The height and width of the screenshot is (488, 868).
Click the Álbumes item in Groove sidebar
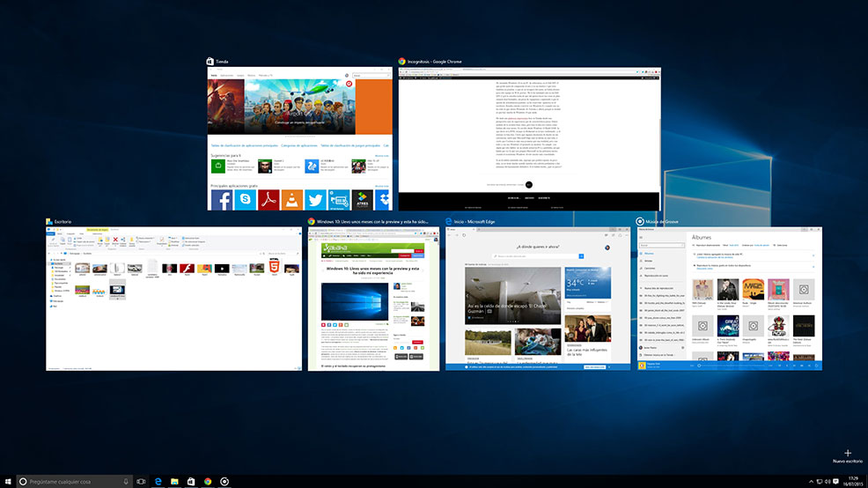click(649, 254)
